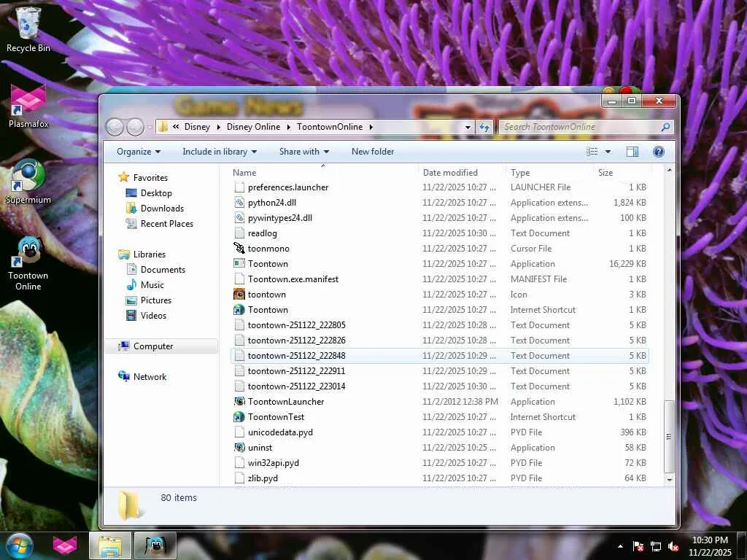Select the preferences.launcher file
747x560 pixels.
coord(439,187)
